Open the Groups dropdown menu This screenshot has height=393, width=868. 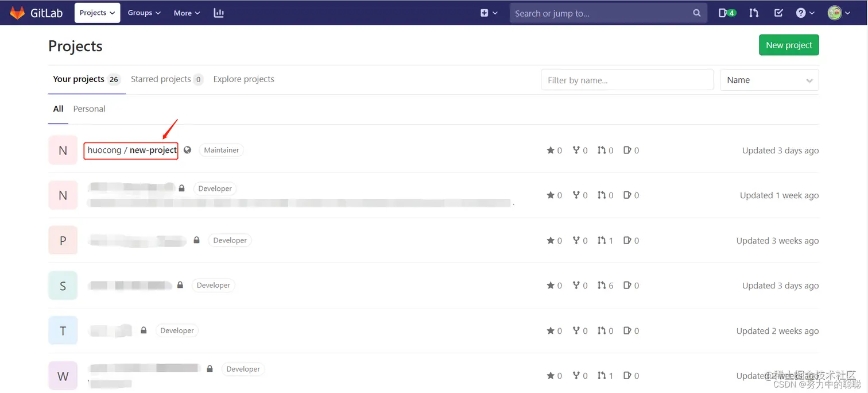click(144, 13)
